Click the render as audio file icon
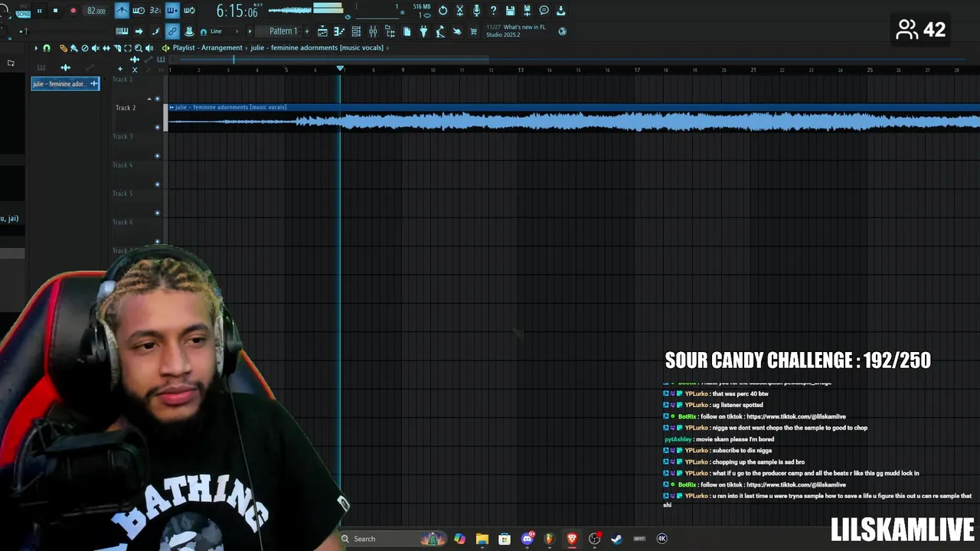Screen dimensions: 980x551 click(x=527, y=11)
